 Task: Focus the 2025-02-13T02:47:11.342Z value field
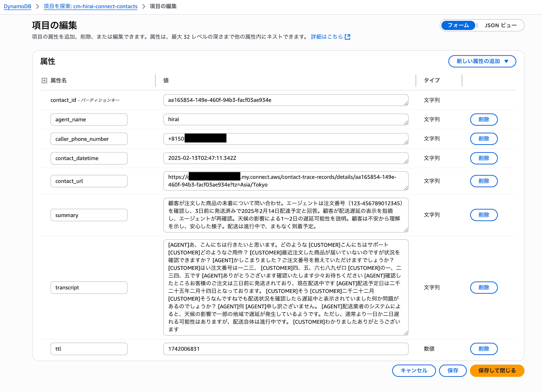click(286, 158)
